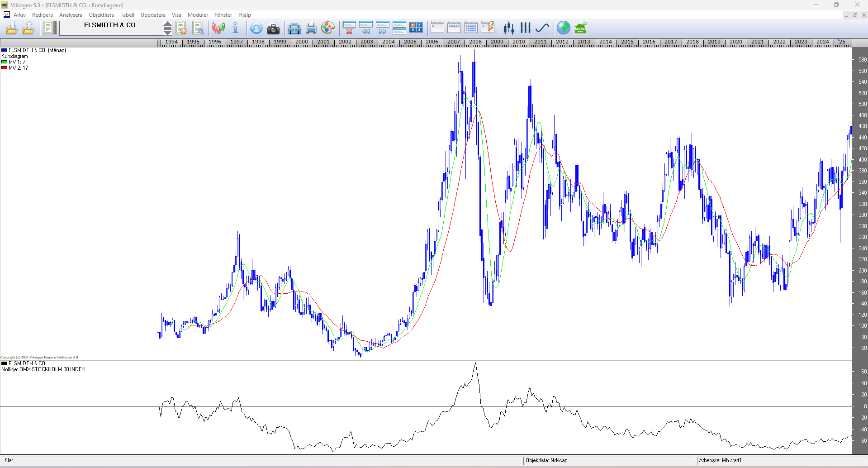Open the blue briefcase portfolio icon

[x=294, y=29]
